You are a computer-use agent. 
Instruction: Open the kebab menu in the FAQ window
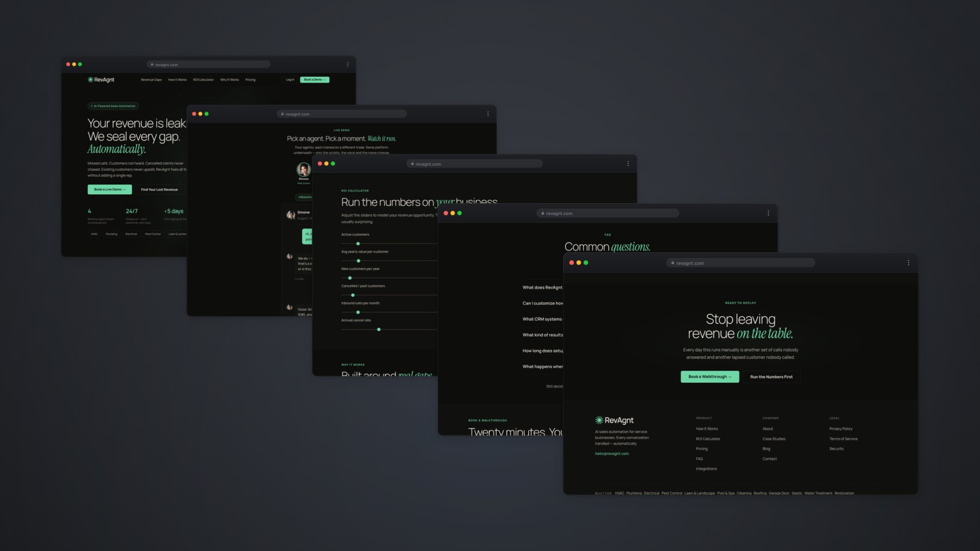768,213
